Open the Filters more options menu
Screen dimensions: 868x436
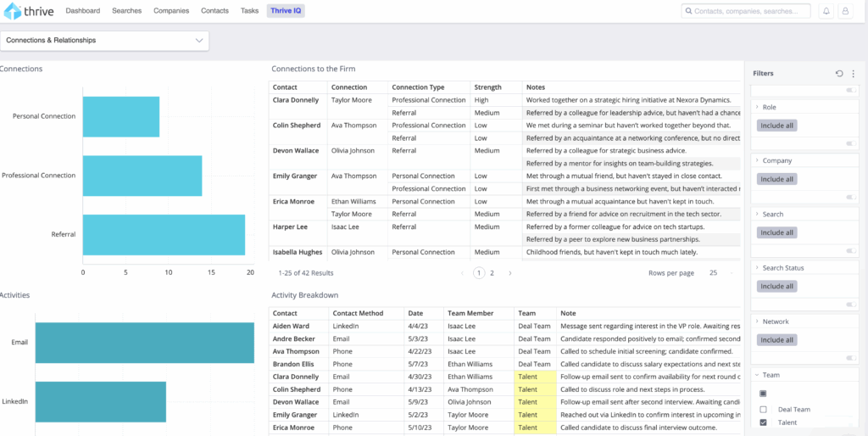click(853, 74)
